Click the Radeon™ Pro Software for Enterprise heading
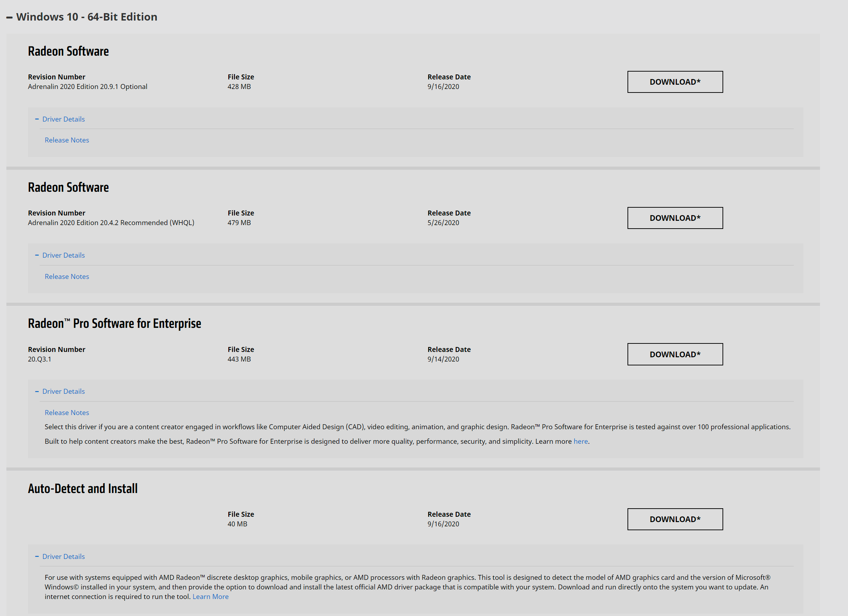The height and width of the screenshot is (616, 848). tap(115, 323)
